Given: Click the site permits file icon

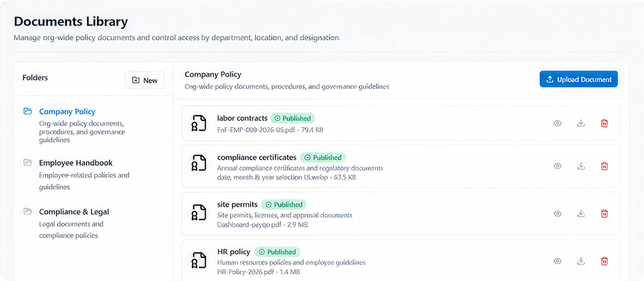Looking at the screenshot, I should 199,212.
